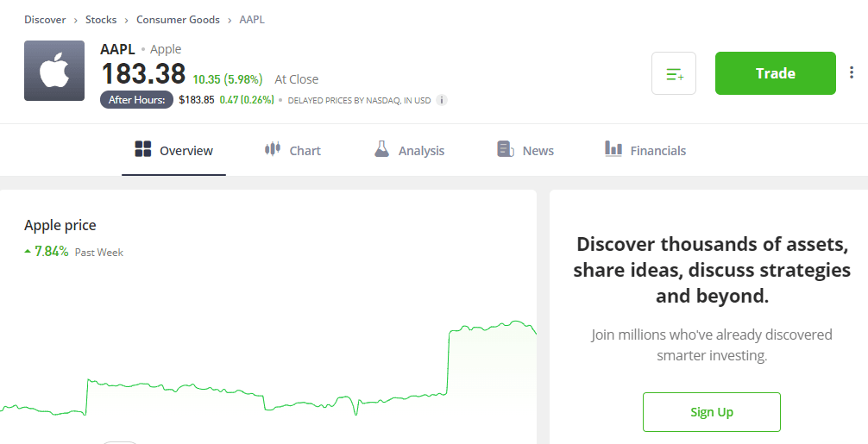Click the After Hours badge
Image resolution: width=868 pixels, height=444 pixels.
136,100
